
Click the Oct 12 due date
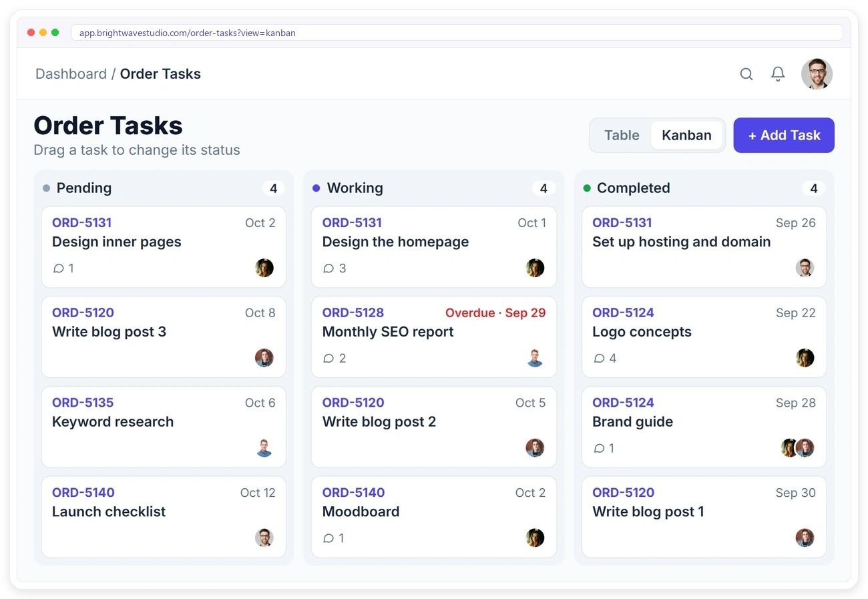[x=258, y=493]
